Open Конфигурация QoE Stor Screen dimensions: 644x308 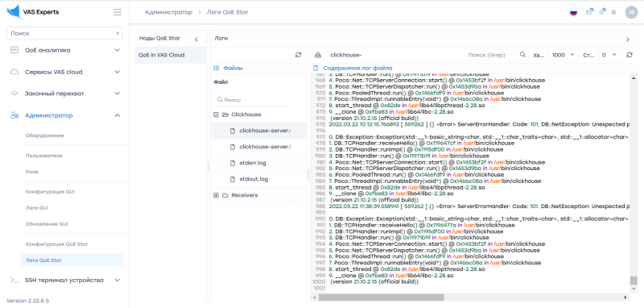point(56,244)
